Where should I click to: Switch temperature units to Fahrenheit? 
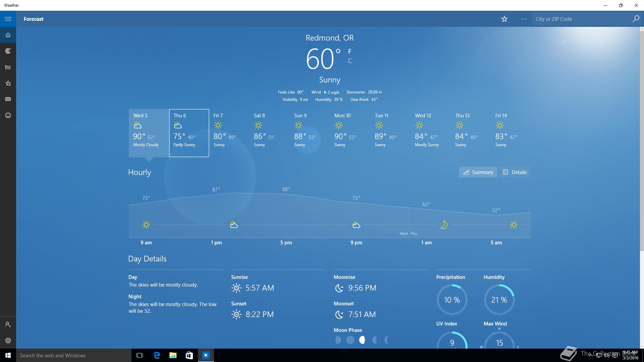pos(350,51)
